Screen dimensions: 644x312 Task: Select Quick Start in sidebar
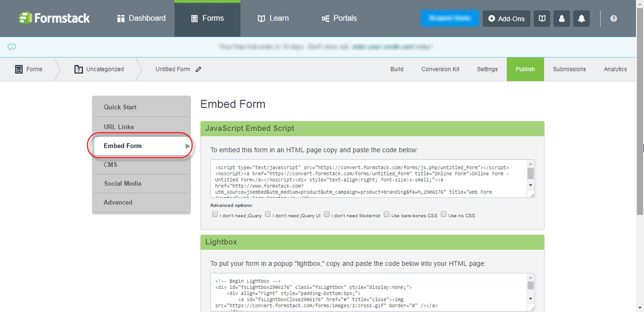(x=141, y=107)
